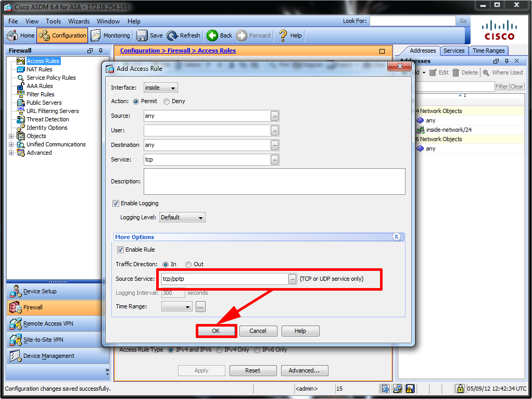Screen dimensions: 532x399
Task: Confirm the rule with OK
Action: point(216,331)
